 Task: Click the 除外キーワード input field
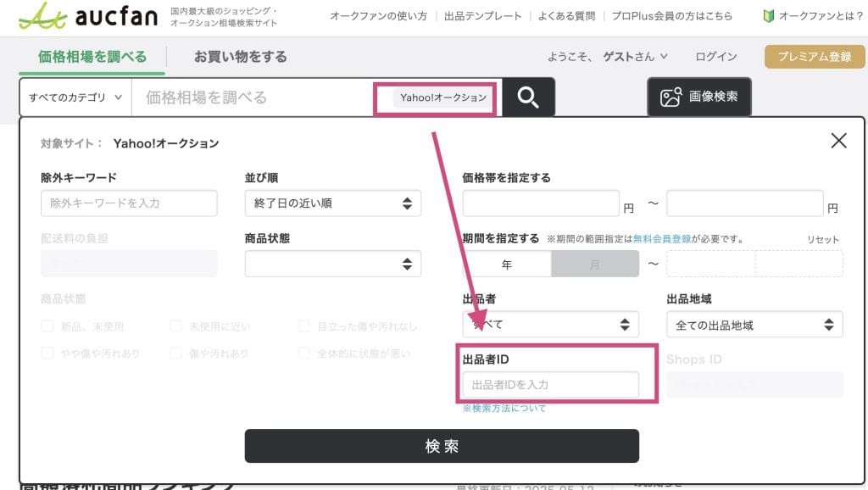129,203
